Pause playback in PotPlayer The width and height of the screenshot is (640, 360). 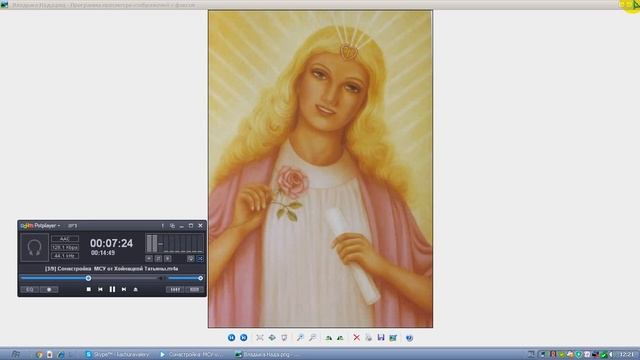click(112, 289)
